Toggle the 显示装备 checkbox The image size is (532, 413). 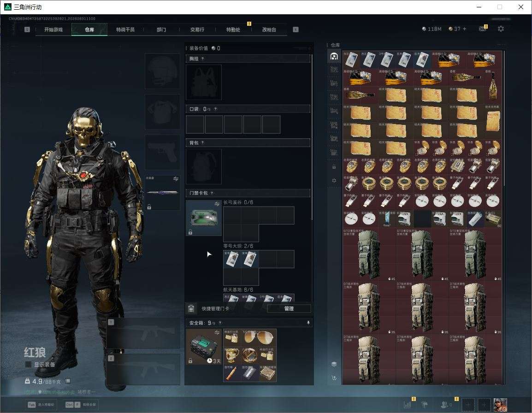(29, 365)
